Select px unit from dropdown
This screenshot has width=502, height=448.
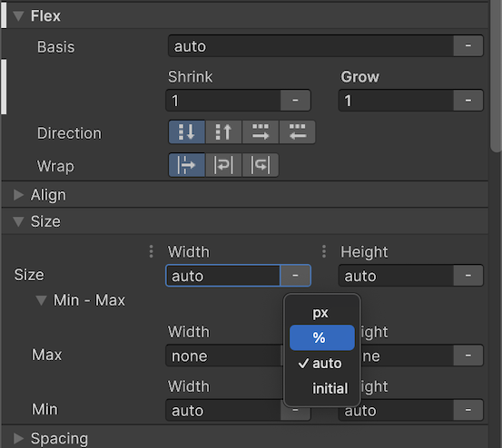click(x=322, y=312)
